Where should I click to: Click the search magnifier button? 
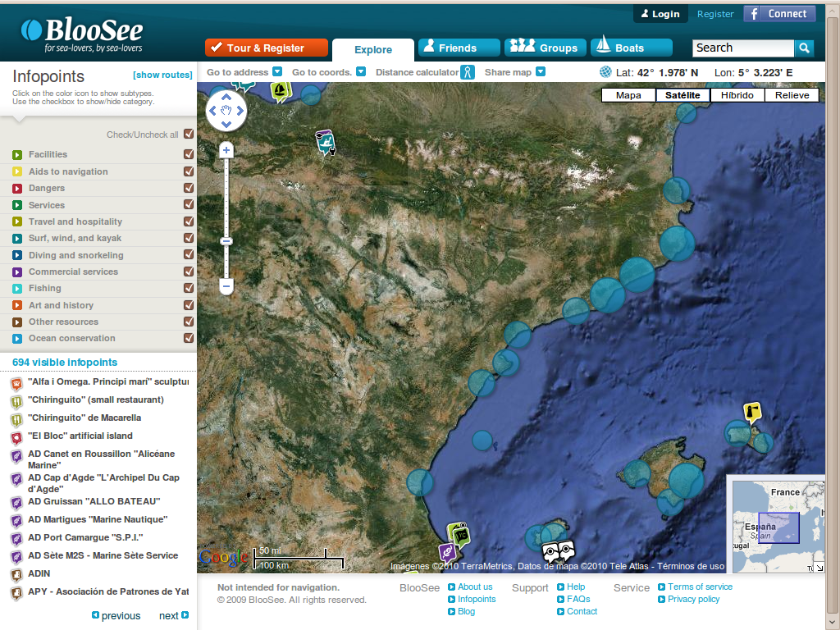[805, 48]
